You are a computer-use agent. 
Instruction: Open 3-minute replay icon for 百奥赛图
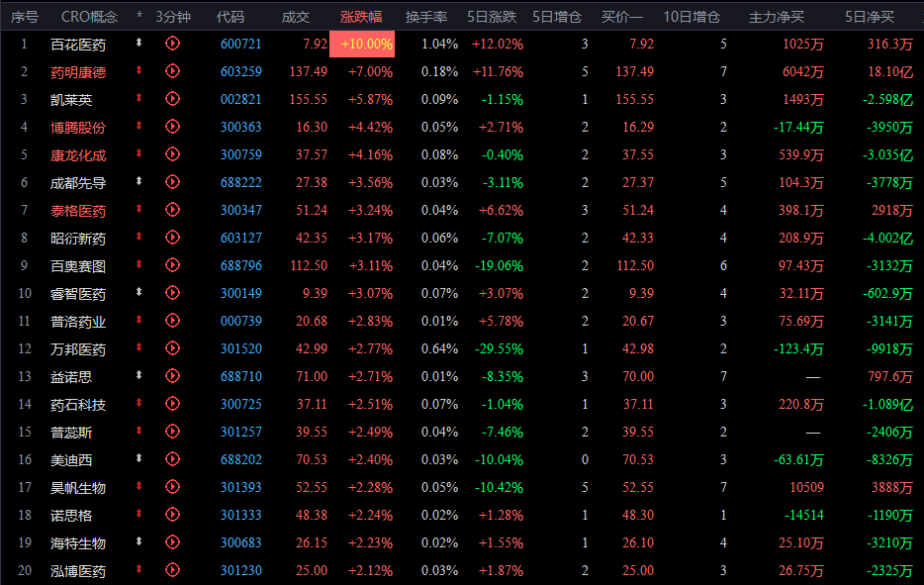[172, 264]
